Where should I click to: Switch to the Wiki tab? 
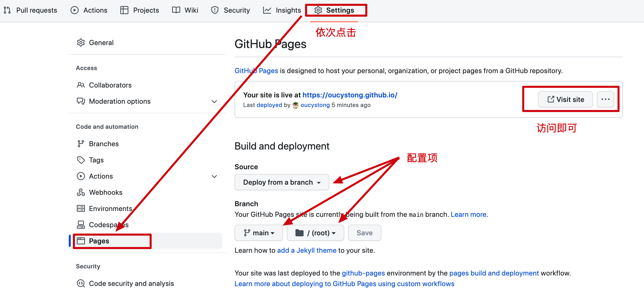[185, 10]
